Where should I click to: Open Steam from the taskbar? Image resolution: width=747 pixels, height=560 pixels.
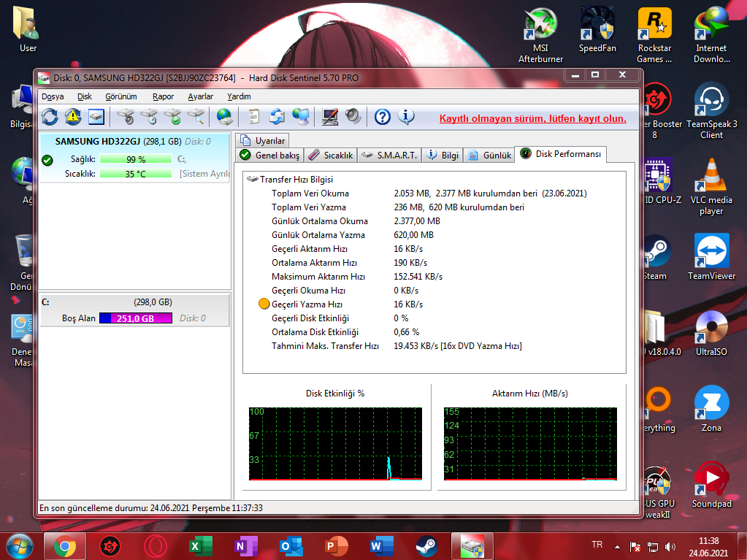coord(427,546)
